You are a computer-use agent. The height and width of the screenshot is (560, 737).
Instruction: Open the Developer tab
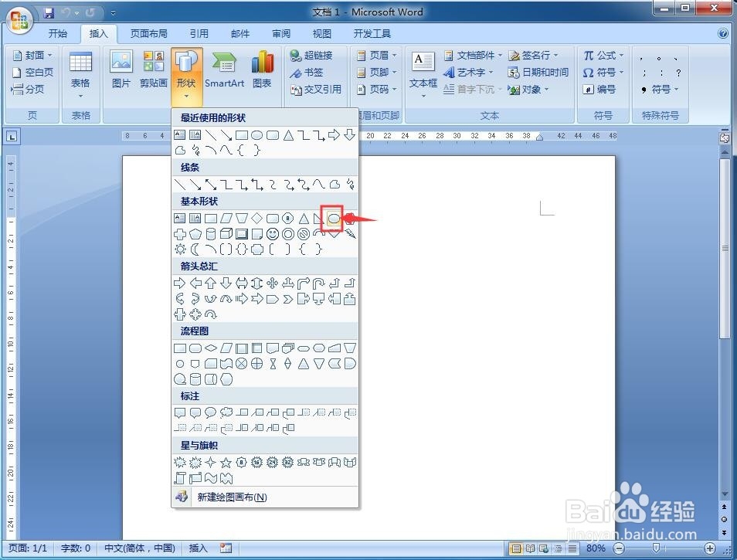(372, 33)
